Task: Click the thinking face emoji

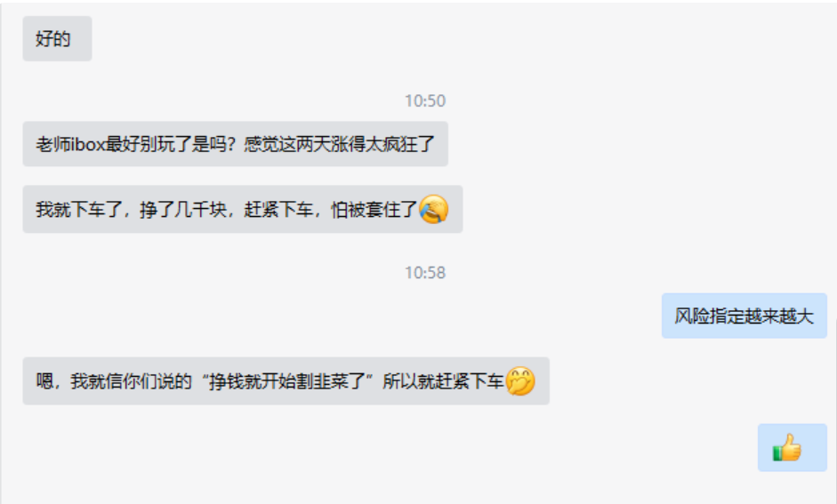Action: [x=520, y=380]
